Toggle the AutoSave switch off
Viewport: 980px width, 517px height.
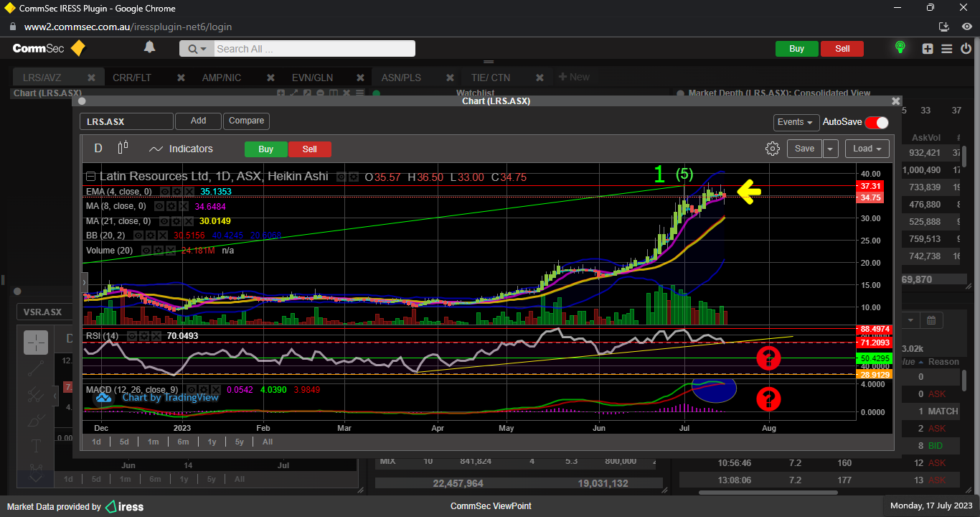click(x=877, y=122)
